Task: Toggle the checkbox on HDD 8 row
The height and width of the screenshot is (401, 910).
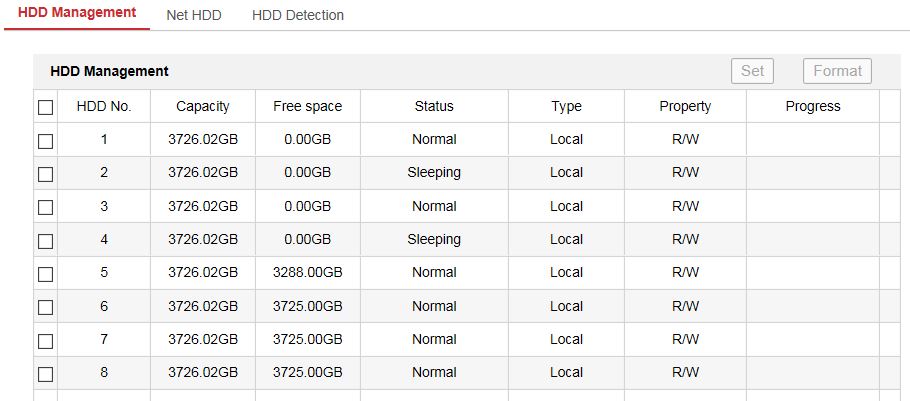Action: click(x=45, y=374)
